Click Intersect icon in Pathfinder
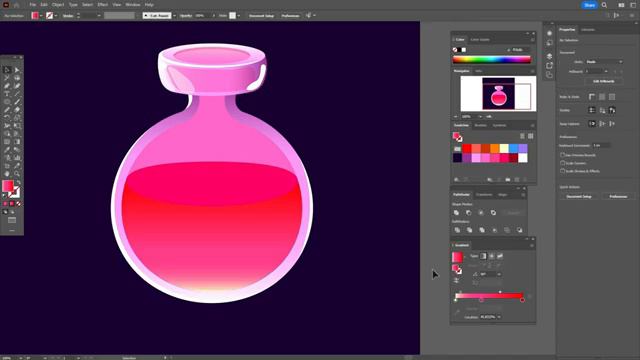This screenshot has width=640, height=360. [481, 213]
